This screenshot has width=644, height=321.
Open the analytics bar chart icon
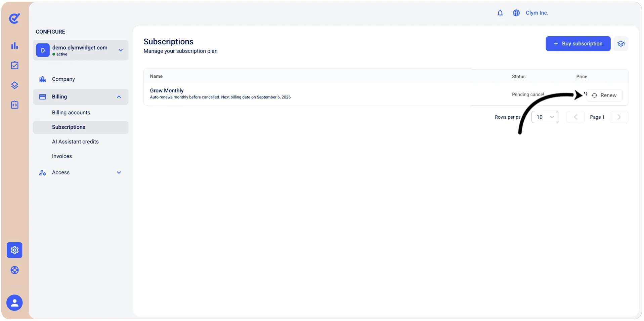(x=14, y=46)
